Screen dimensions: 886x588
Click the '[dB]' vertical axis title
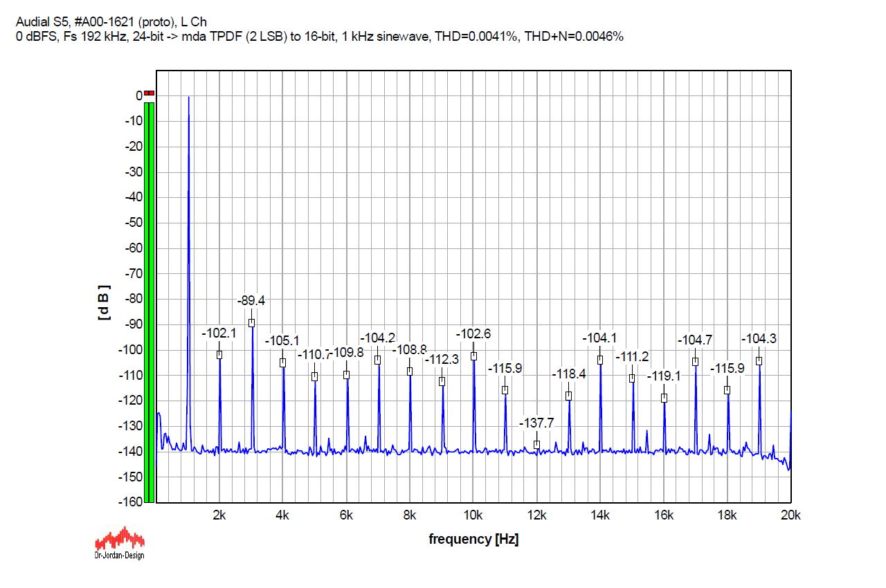104,302
